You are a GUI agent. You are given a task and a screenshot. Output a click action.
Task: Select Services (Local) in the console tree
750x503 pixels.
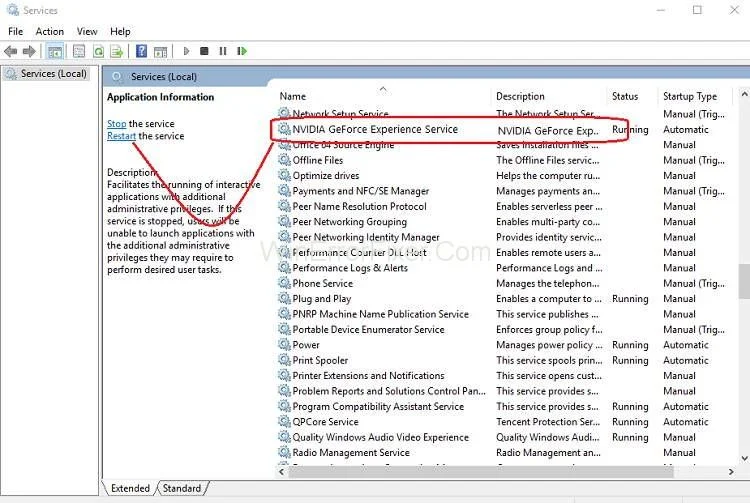[53, 74]
